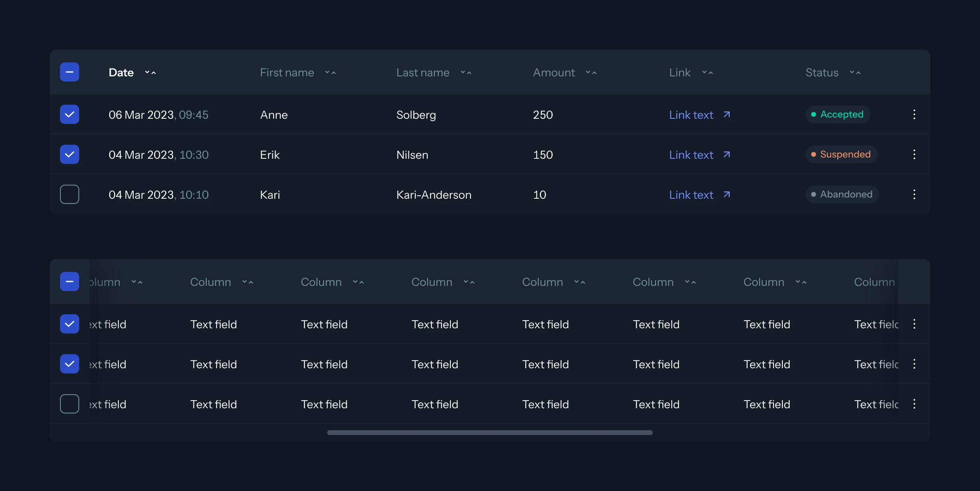Open kebab menu for Anne Solberg row
The width and height of the screenshot is (980, 491).
pyautogui.click(x=914, y=114)
